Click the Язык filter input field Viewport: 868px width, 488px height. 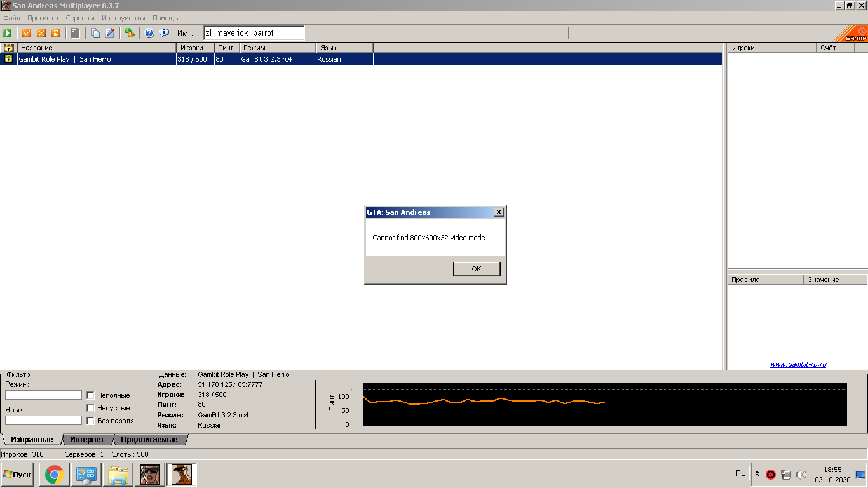(x=43, y=421)
